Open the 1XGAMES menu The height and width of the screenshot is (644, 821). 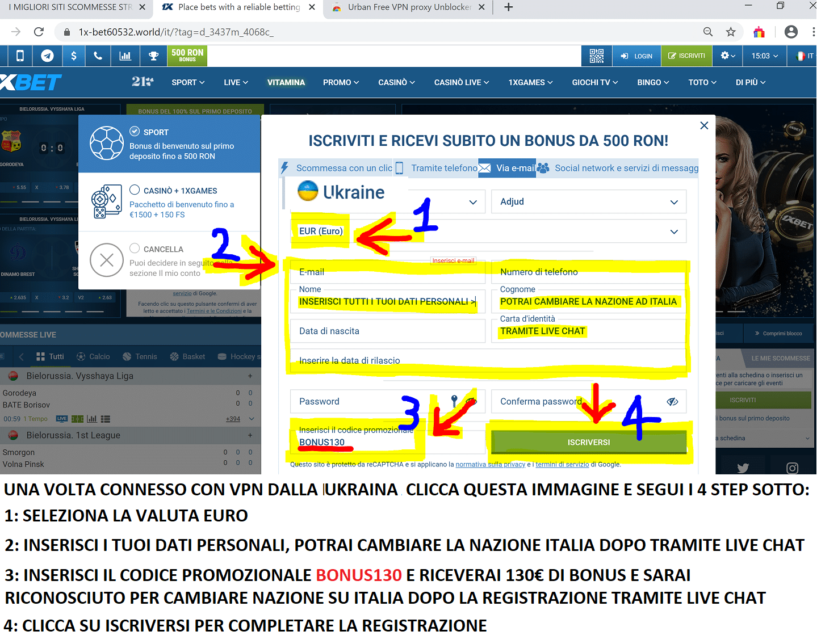(x=530, y=82)
